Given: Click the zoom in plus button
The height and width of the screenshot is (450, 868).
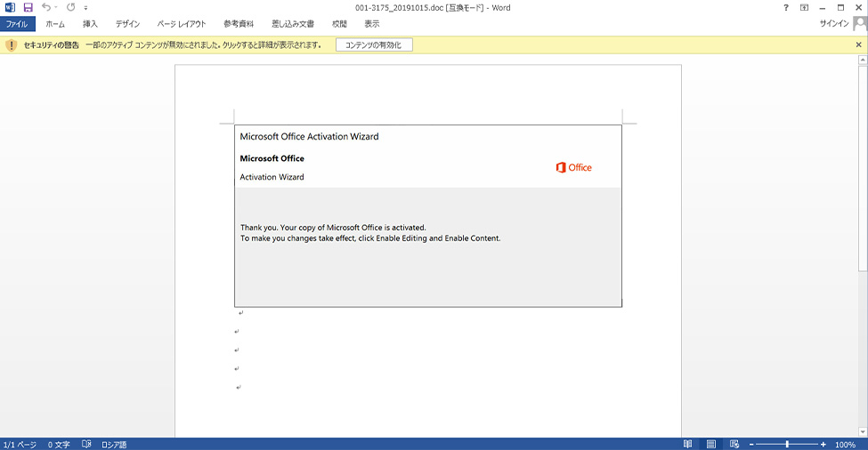Looking at the screenshot, I should 823,444.
